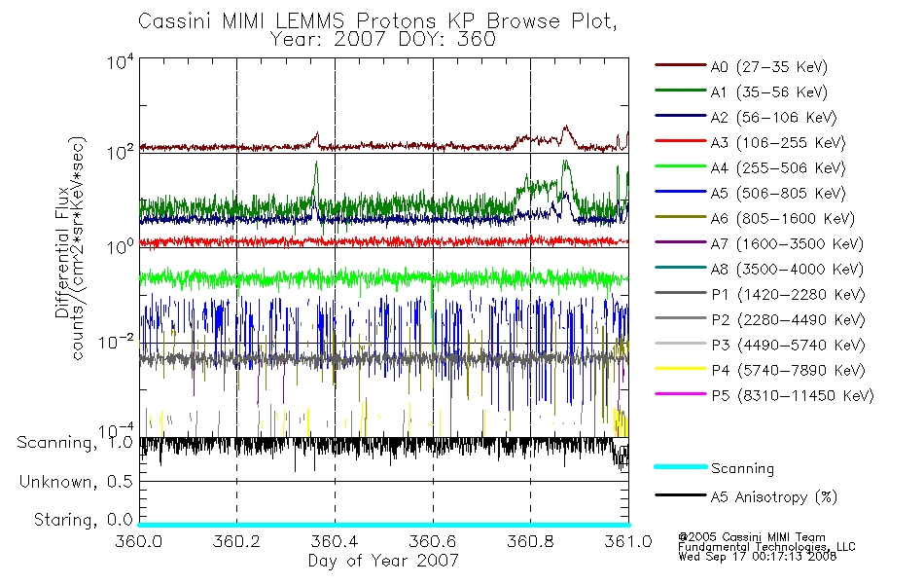The image size is (924, 584).
Task: Click the P1 (1420-2280 KeV) legend label
Action: pyautogui.click(x=788, y=295)
